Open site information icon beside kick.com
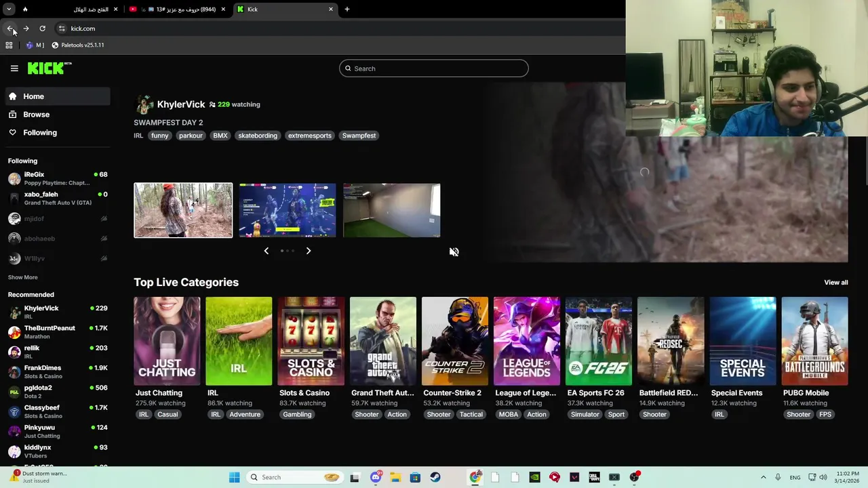Image resolution: width=868 pixels, height=488 pixels. point(62,28)
